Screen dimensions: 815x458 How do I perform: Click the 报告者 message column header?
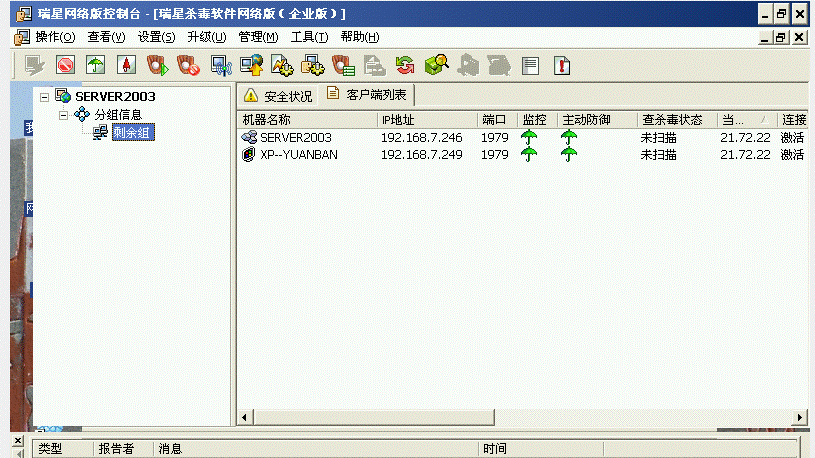pos(123,448)
